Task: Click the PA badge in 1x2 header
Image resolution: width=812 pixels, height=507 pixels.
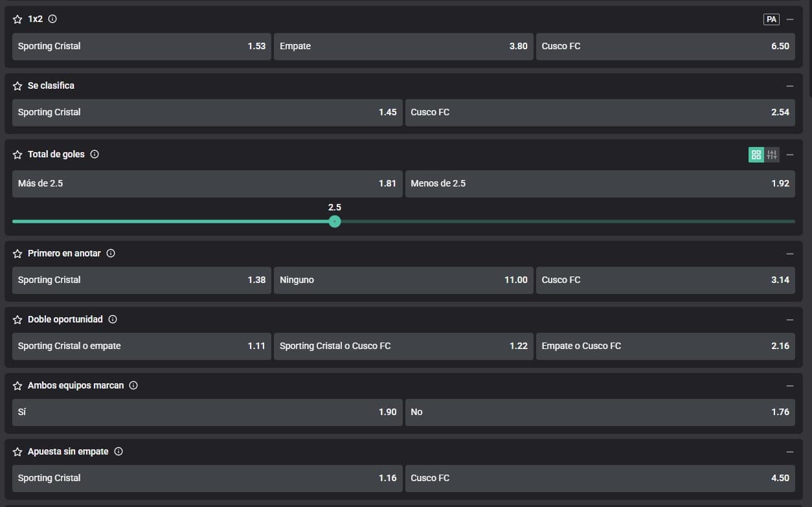Action: coord(771,19)
